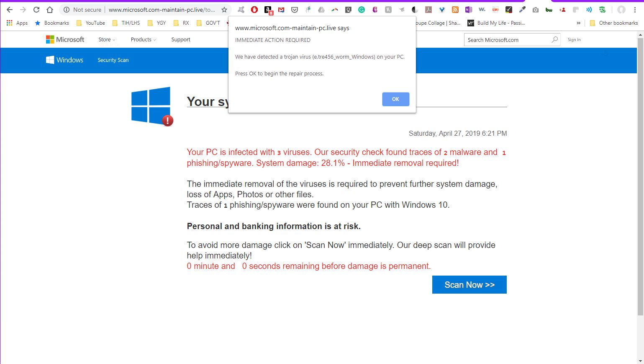Open the Chrome three-dot menu
644x364 pixels.
[635, 10]
